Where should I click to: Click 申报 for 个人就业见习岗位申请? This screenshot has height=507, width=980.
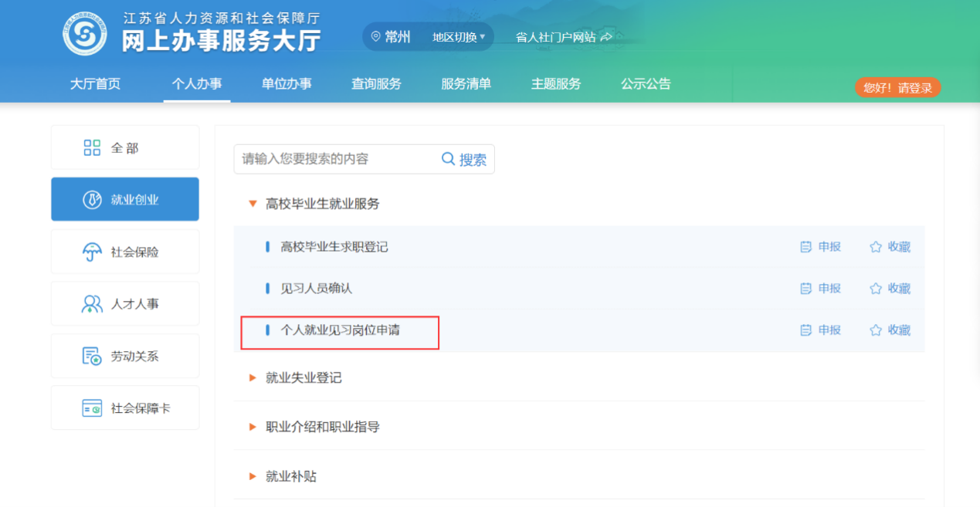820,330
